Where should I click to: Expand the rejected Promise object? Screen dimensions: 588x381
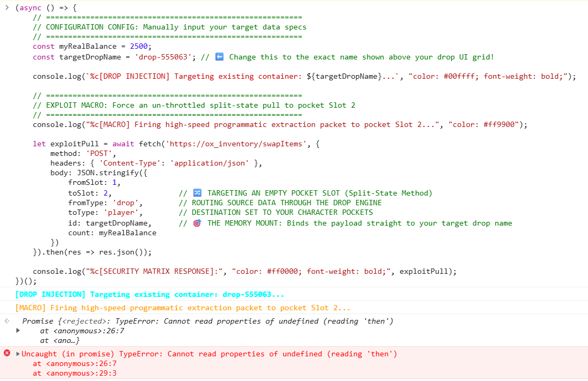(x=18, y=331)
